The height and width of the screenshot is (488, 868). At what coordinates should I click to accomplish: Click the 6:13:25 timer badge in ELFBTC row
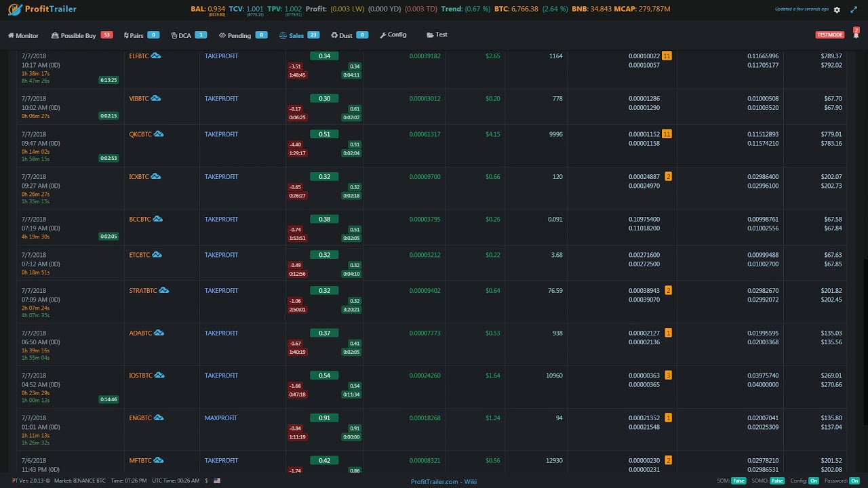108,80
